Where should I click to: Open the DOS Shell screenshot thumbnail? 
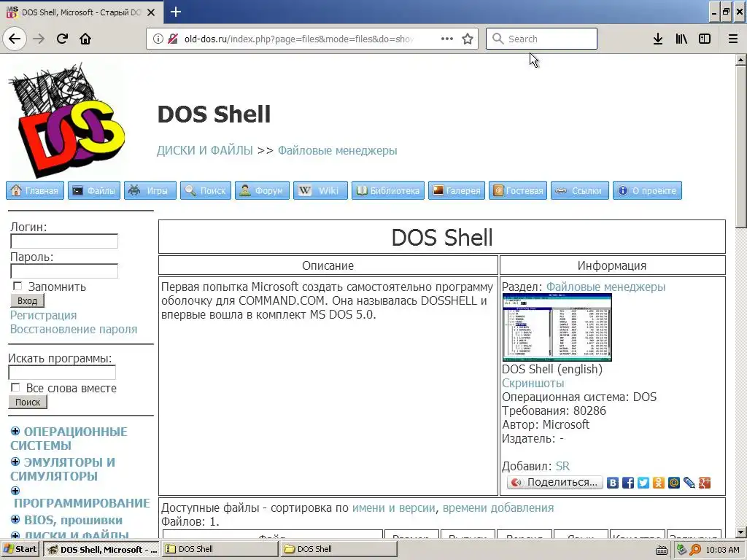coord(557,327)
